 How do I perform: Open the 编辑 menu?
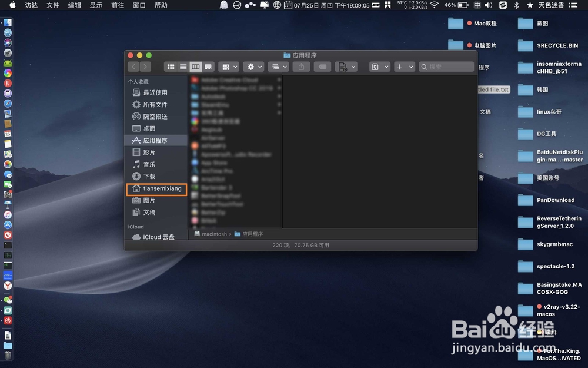tap(74, 5)
